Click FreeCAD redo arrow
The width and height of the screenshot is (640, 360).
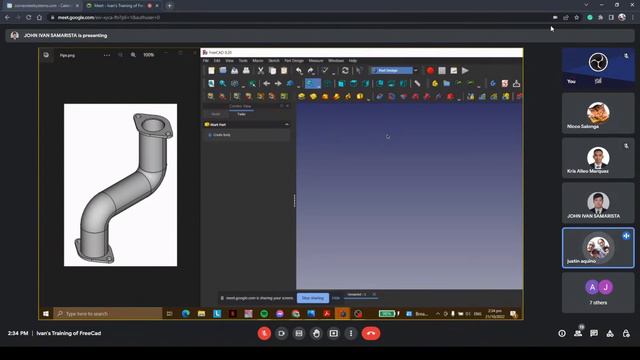[311, 71]
